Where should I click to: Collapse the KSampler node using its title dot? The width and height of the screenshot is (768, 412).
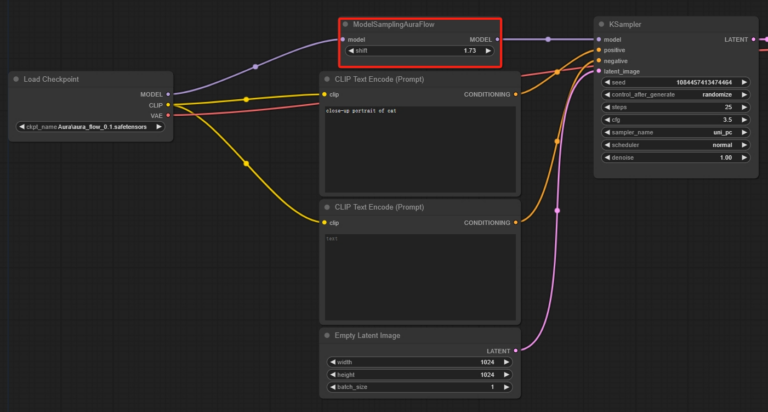pos(600,24)
